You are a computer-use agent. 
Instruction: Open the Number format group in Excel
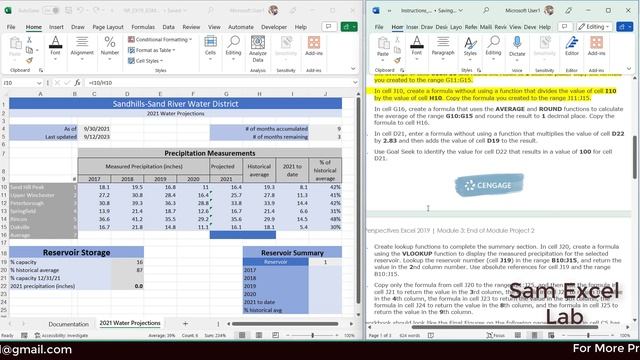110,48
